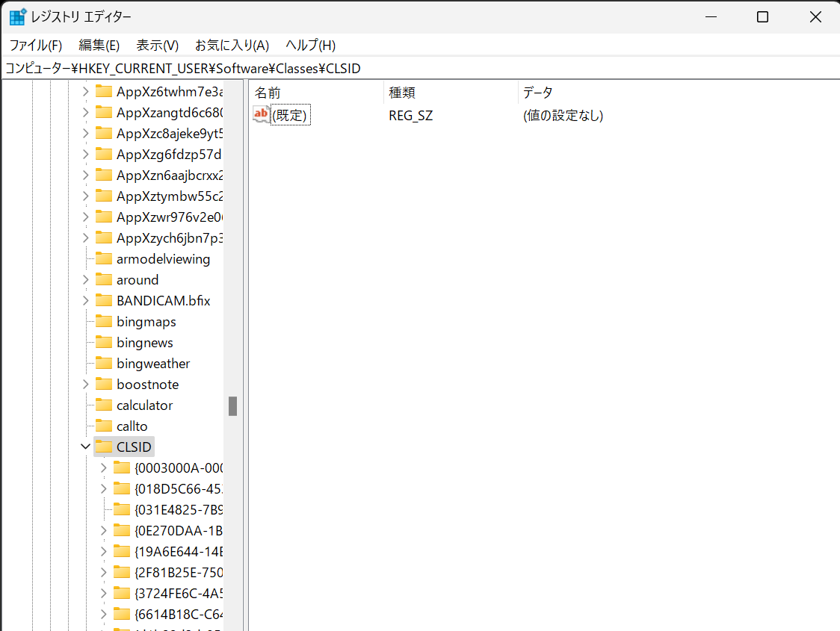Expand the AppXzn6aajbcrxx key
This screenshot has height=631, width=840.
[86, 175]
